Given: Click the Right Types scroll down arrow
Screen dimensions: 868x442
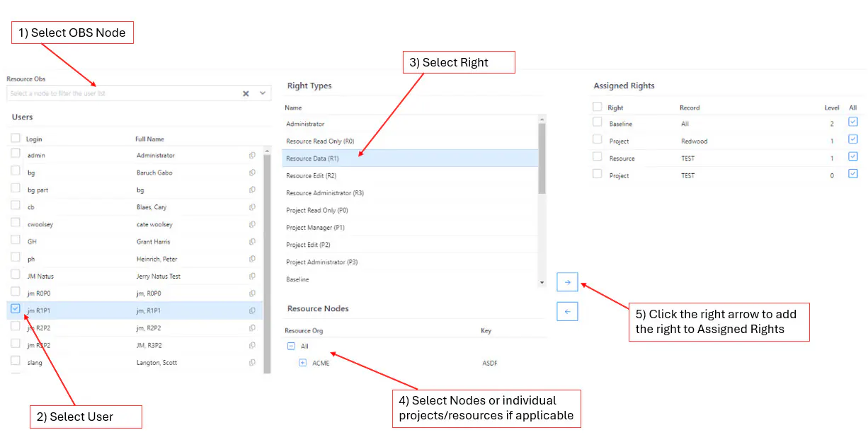Looking at the screenshot, I should pos(542,283).
